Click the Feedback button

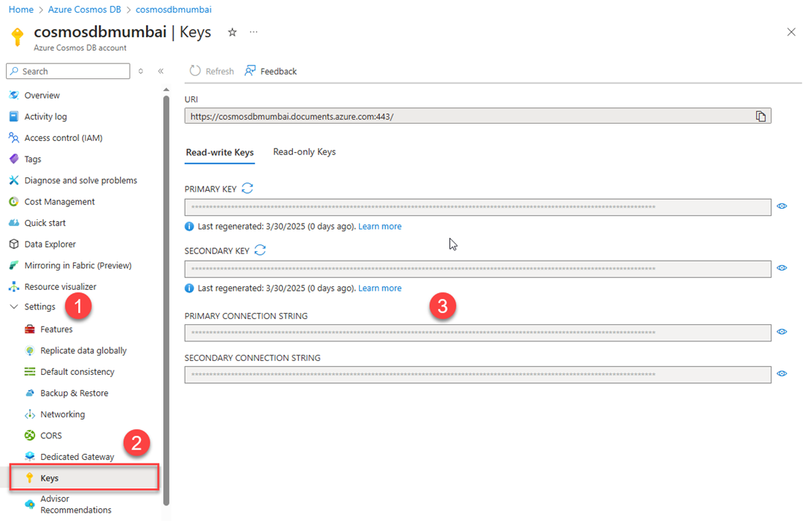click(271, 72)
